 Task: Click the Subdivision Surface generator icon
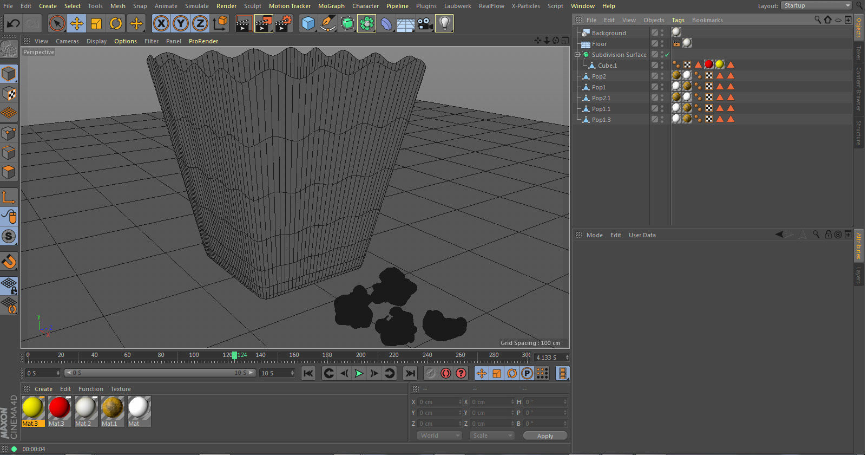[347, 23]
